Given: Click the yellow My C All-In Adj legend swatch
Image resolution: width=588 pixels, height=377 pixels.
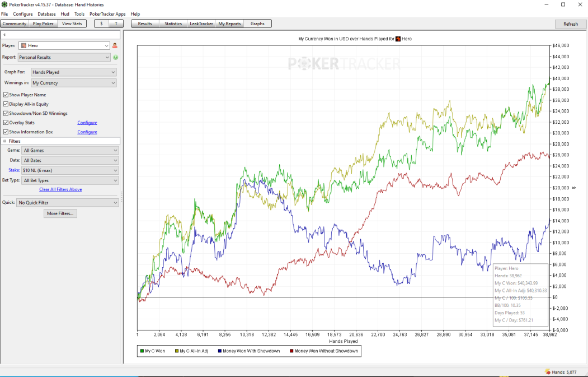Looking at the screenshot, I should 177,351.
